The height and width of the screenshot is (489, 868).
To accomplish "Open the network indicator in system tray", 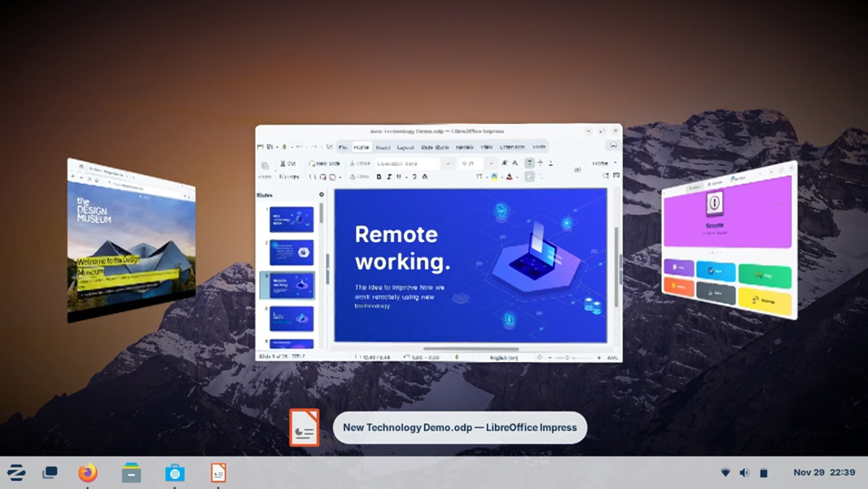I will pyautogui.click(x=726, y=473).
